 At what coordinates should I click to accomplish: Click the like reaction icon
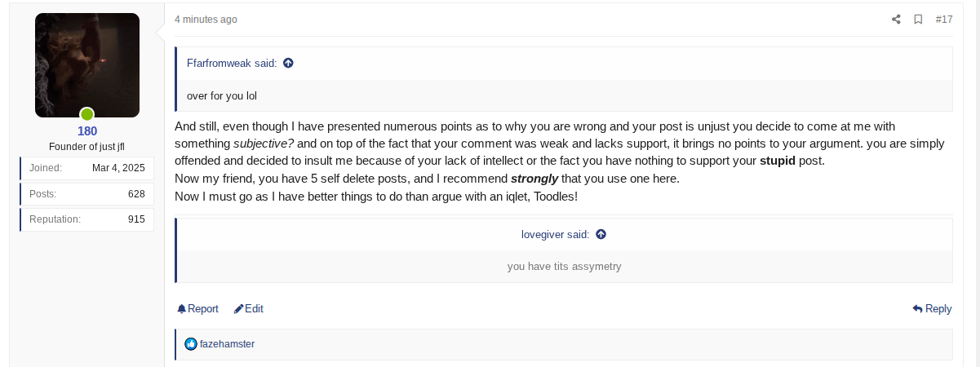(191, 344)
